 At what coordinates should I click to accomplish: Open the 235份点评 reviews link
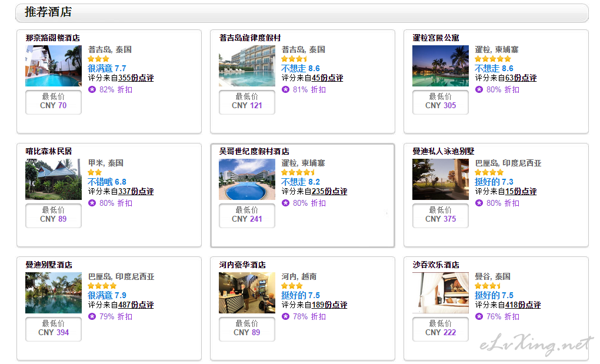(x=329, y=192)
